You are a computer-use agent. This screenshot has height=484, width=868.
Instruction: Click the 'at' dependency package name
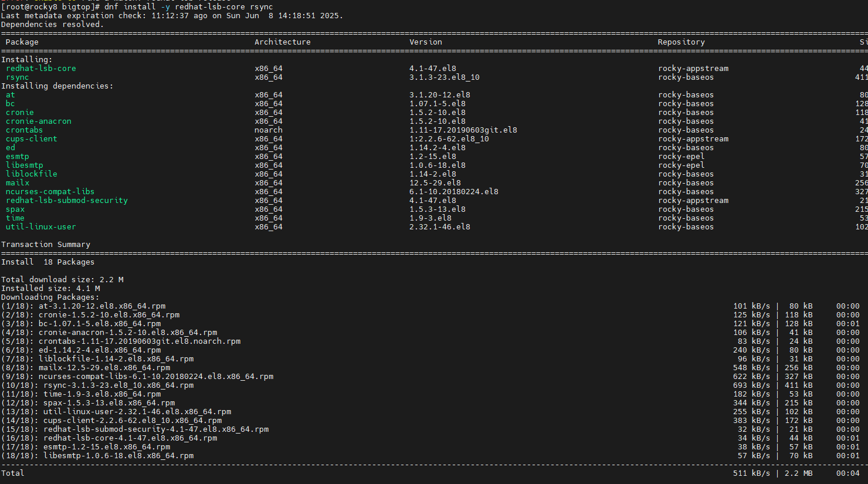[11, 95]
